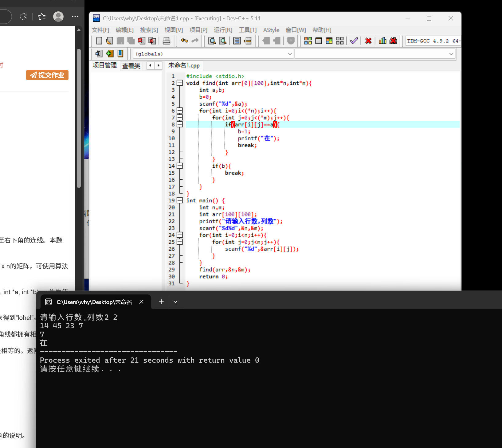Collapse the find function fold on line 2
This screenshot has height=448, width=502.
180,83
